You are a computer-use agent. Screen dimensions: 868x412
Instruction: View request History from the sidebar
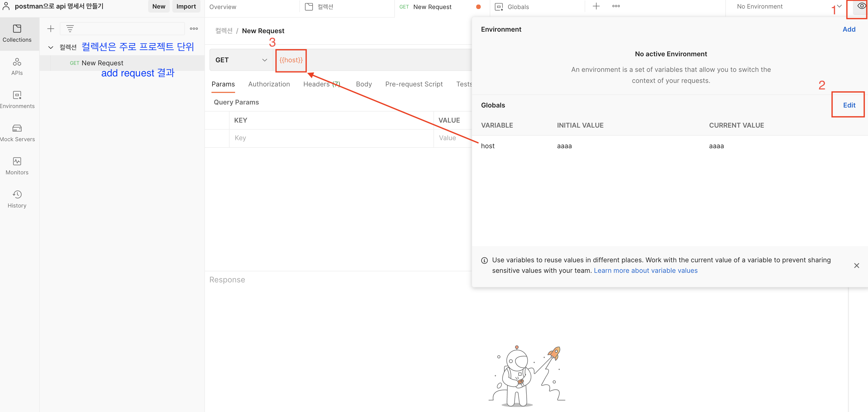(17, 199)
